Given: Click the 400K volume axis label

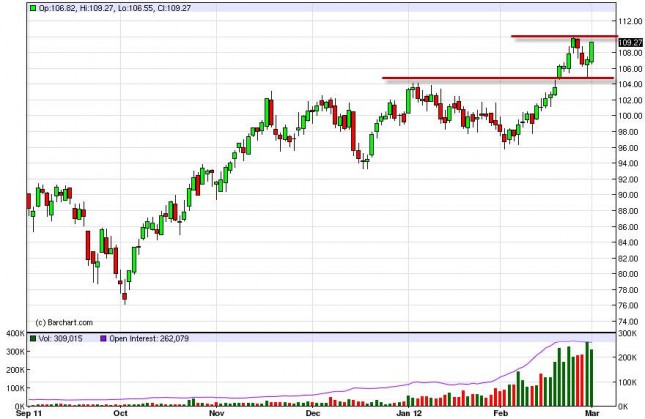Looking at the screenshot, I should tap(16, 333).
